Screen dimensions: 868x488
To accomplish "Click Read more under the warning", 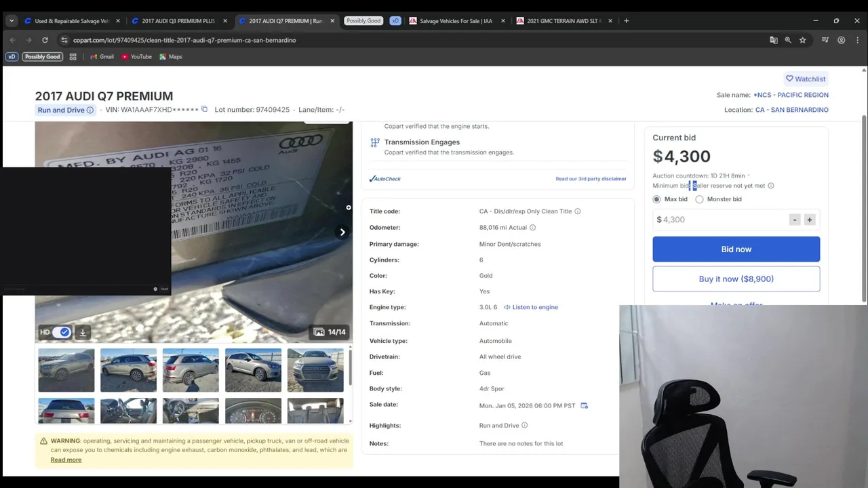I will tap(66, 460).
